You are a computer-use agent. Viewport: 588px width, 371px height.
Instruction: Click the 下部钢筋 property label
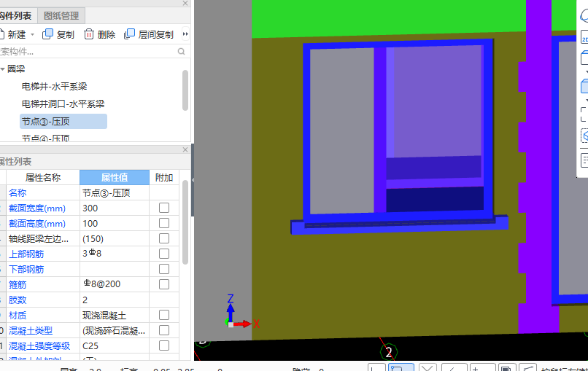[26, 270]
